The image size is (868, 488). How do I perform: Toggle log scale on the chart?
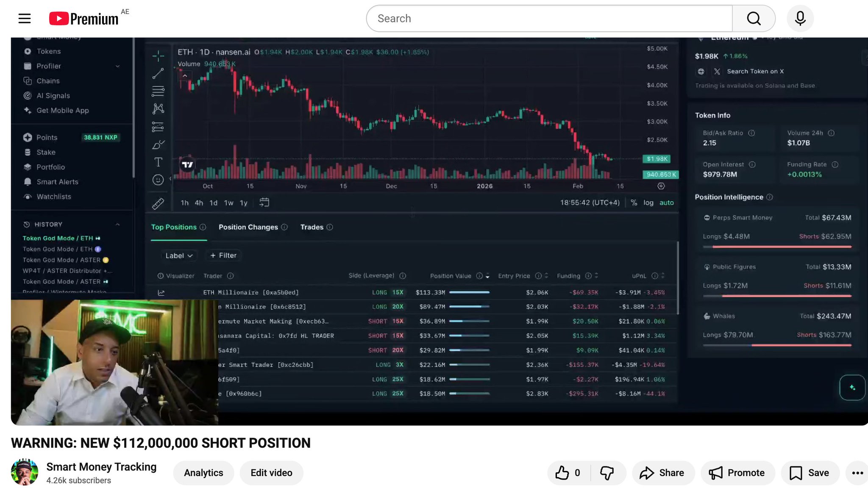[648, 203]
